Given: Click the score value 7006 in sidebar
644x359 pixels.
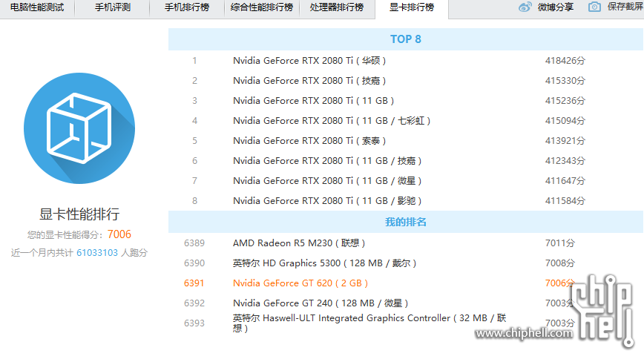Looking at the screenshot, I should coord(119,234).
